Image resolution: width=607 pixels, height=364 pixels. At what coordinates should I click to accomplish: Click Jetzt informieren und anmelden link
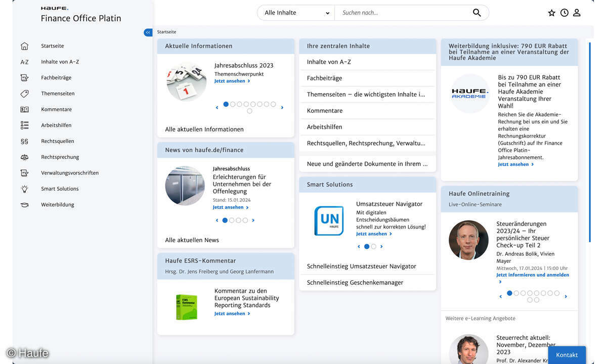click(x=533, y=275)
